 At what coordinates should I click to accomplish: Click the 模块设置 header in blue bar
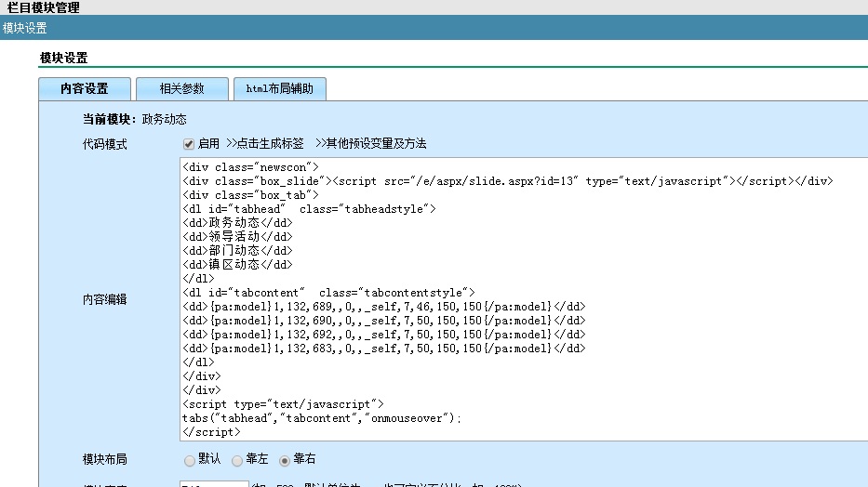click(25, 28)
